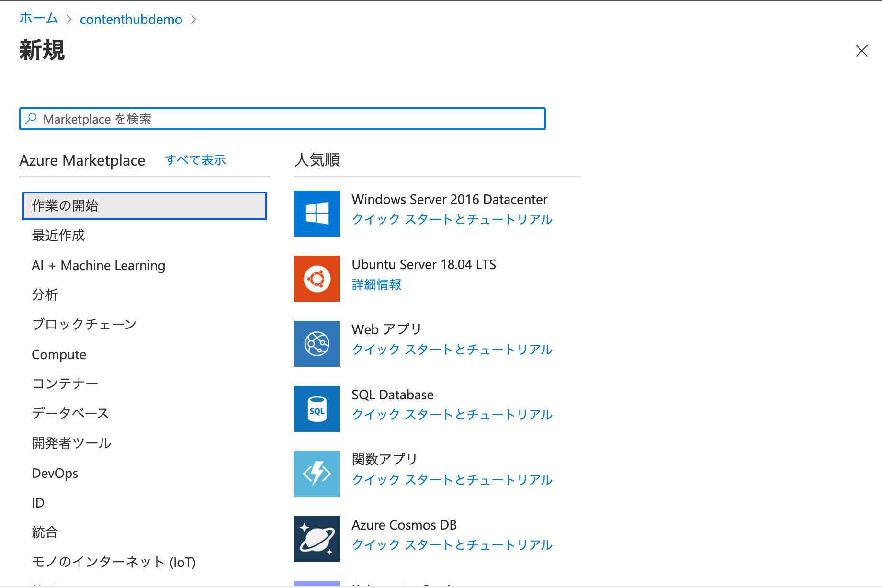Click the chevron after the contenthubdemo breadcrumb
The width and height of the screenshot is (882, 588).
tap(193, 19)
